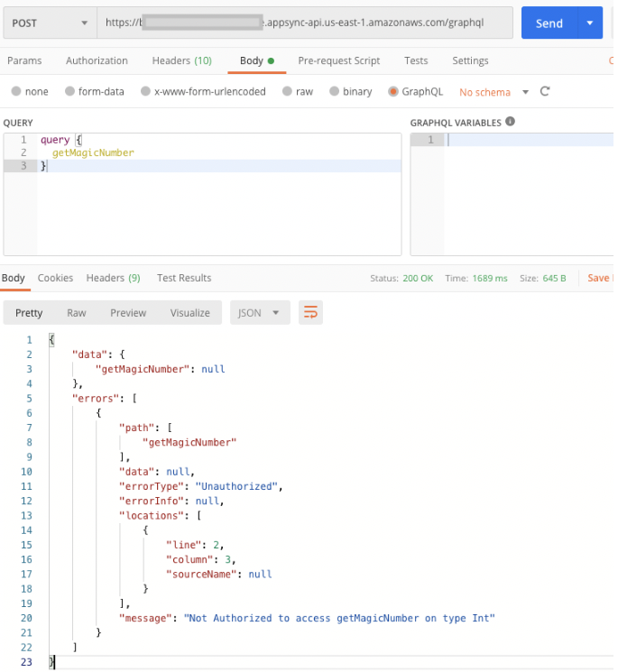
Task: Open the POST method dropdown
Action: coord(51,23)
